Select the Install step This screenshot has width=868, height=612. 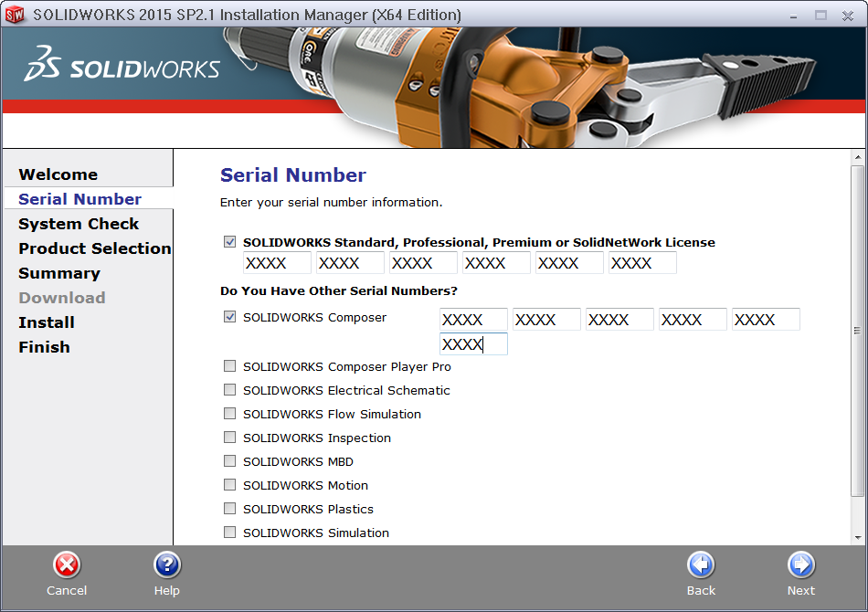click(x=47, y=322)
